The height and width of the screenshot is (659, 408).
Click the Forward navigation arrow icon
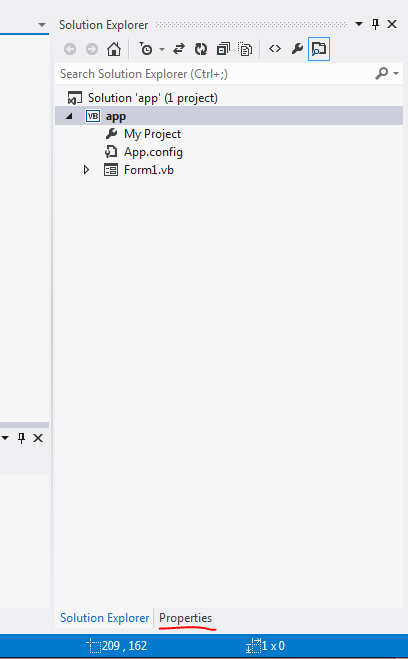click(x=92, y=50)
